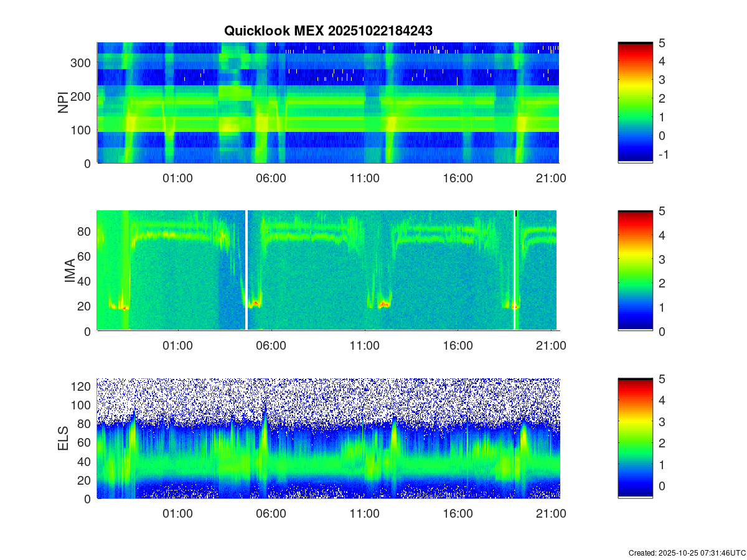Click the NPI panel colorbar
747x560 pixels.
pos(635,103)
